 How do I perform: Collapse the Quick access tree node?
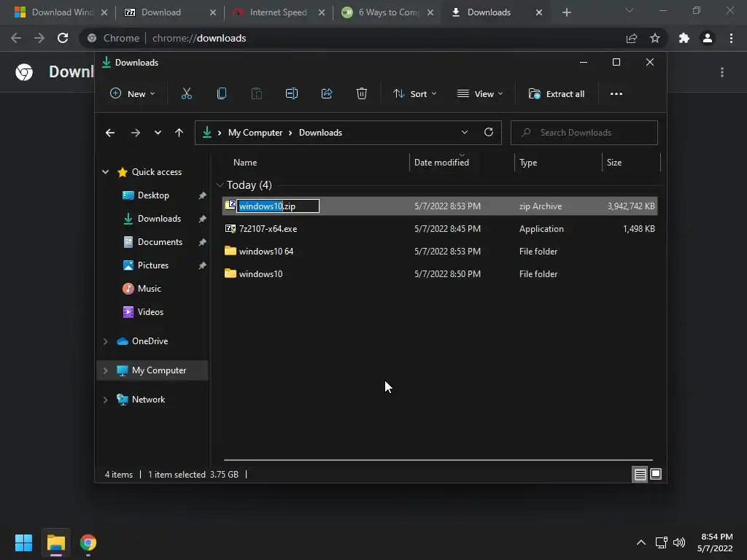click(105, 172)
